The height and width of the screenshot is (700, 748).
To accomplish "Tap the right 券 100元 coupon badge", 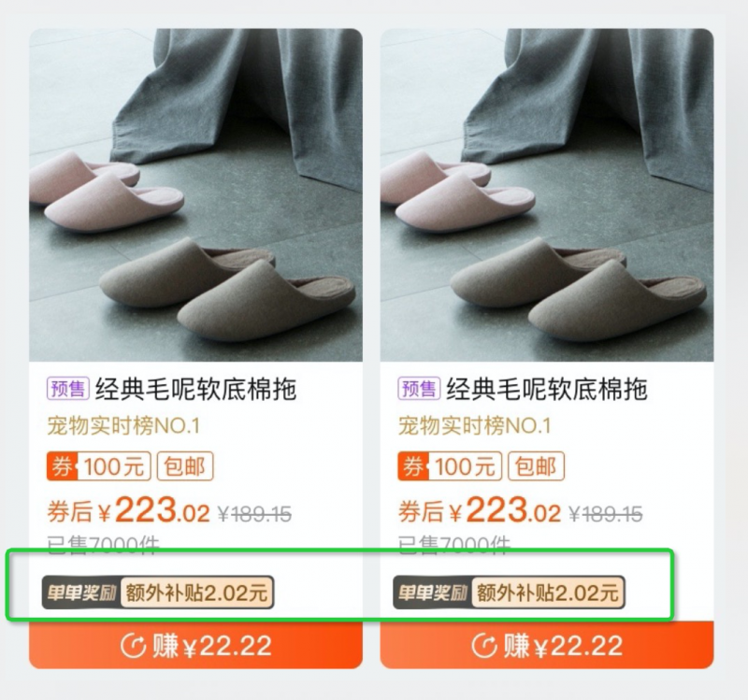I will 450,465.
